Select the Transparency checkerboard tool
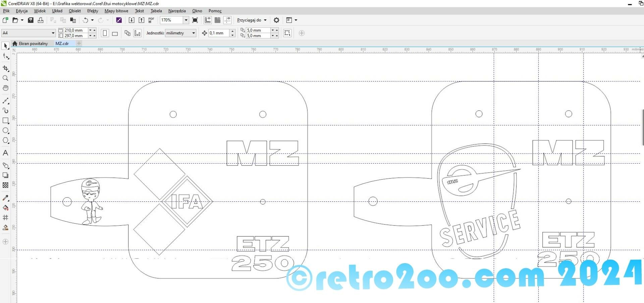This screenshot has width=644, height=303. coord(5,185)
